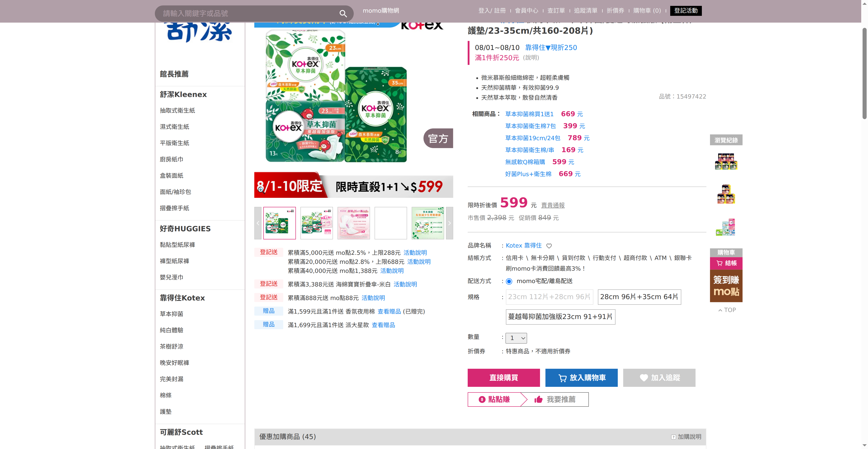Click the 賣貴通報 link
Screen dimensions: 868x449
point(553,205)
